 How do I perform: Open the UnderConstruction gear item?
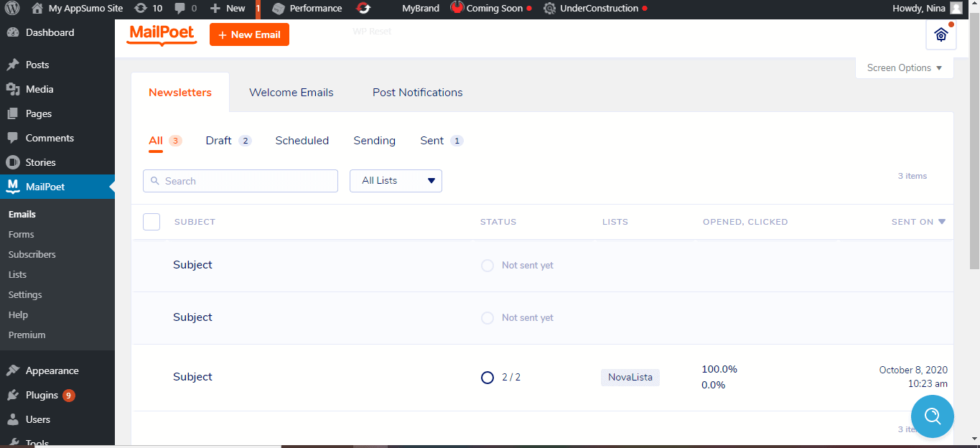click(595, 9)
